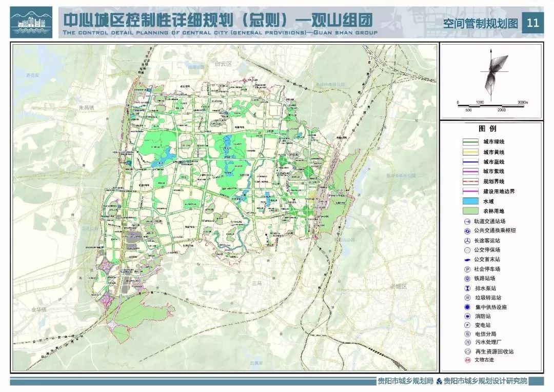Click the 图例 legend heading
Image resolution: width=554 pixels, height=392 pixels.
pos(488,129)
